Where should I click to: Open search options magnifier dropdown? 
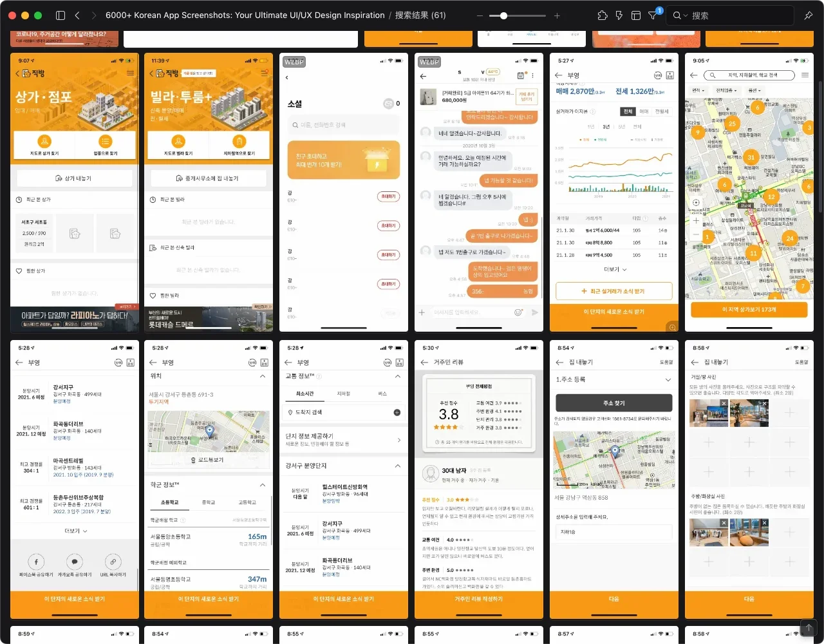click(679, 15)
